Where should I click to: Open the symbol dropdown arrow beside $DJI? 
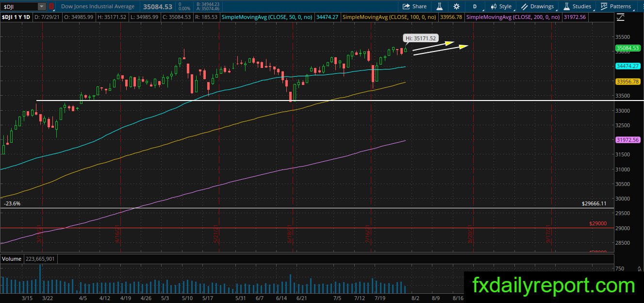point(42,6)
